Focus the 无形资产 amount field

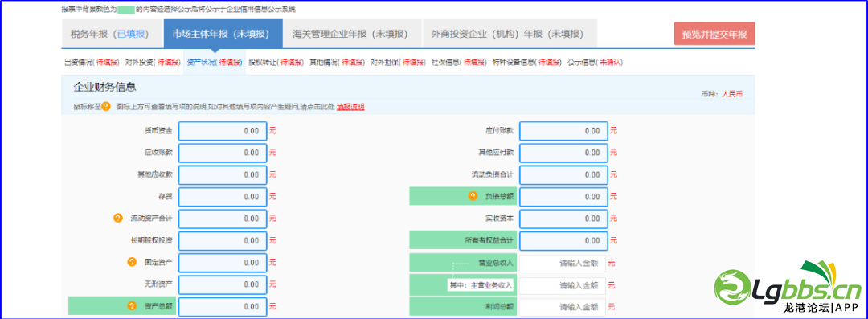click(223, 284)
